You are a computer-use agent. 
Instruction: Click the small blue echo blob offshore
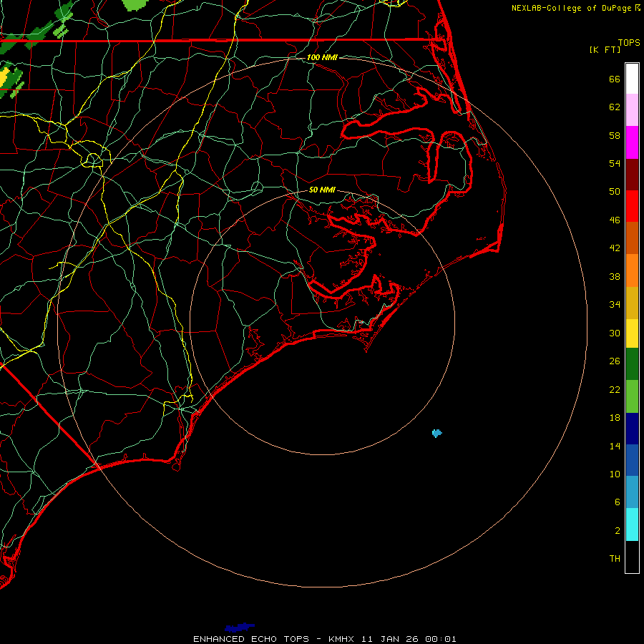point(436,433)
